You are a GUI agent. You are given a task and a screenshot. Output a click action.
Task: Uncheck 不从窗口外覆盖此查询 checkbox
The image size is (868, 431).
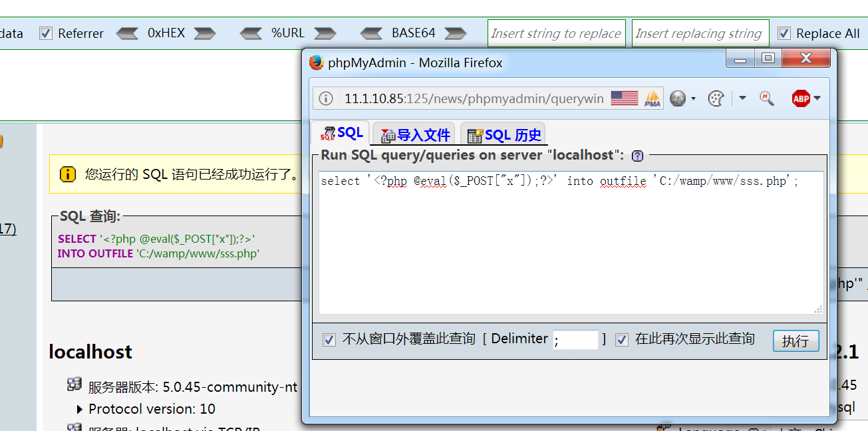[329, 340]
